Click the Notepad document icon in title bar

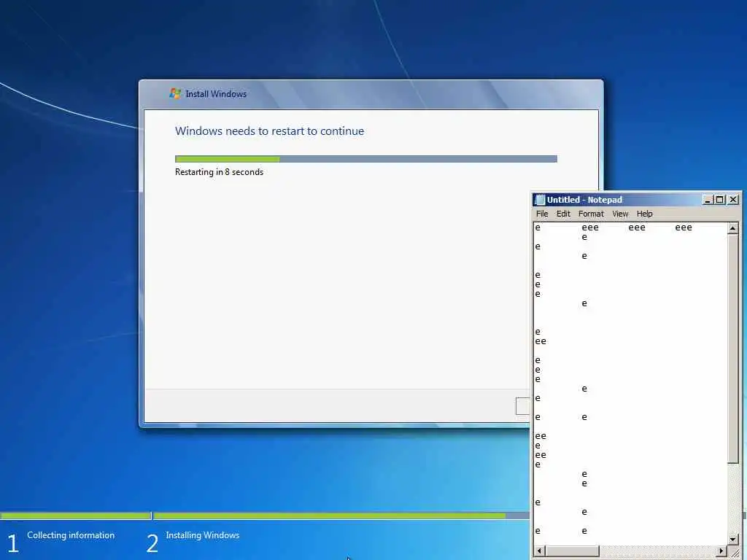click(x=540, y=200)
